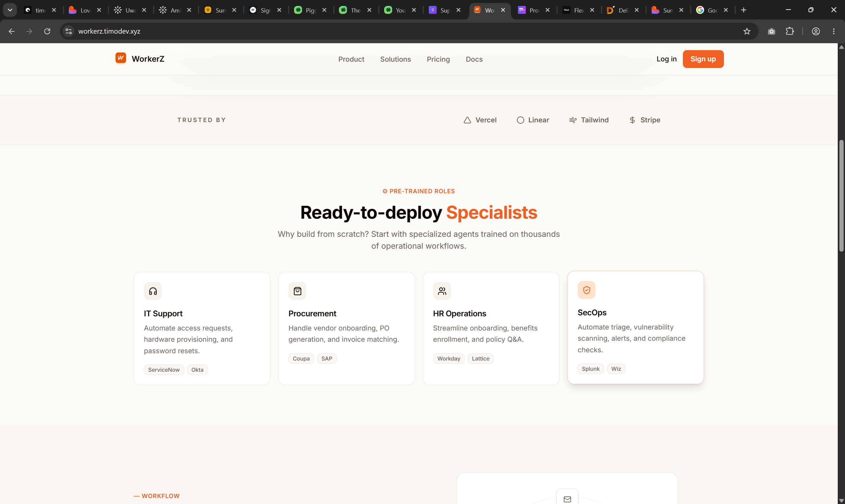
Task: Open the Pricing nav link
Action: click(438, 59)
